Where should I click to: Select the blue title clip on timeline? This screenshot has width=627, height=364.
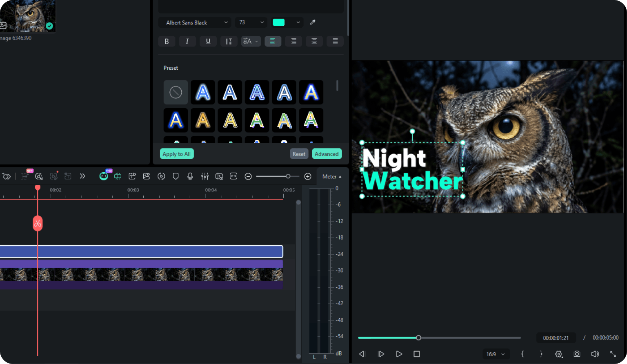141,251
